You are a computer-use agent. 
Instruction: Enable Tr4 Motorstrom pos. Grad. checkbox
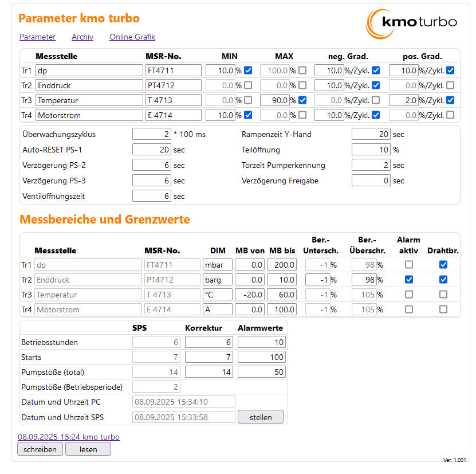click(450, 115)
